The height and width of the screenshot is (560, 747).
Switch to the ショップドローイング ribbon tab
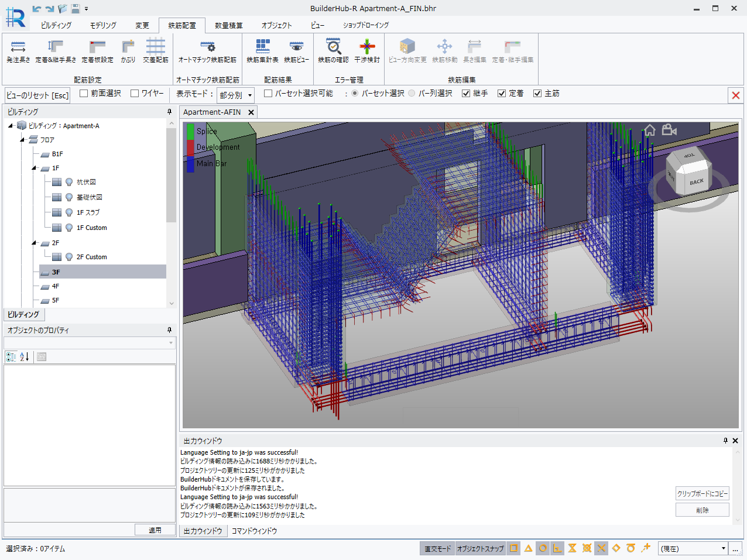(x=366, y=25)
